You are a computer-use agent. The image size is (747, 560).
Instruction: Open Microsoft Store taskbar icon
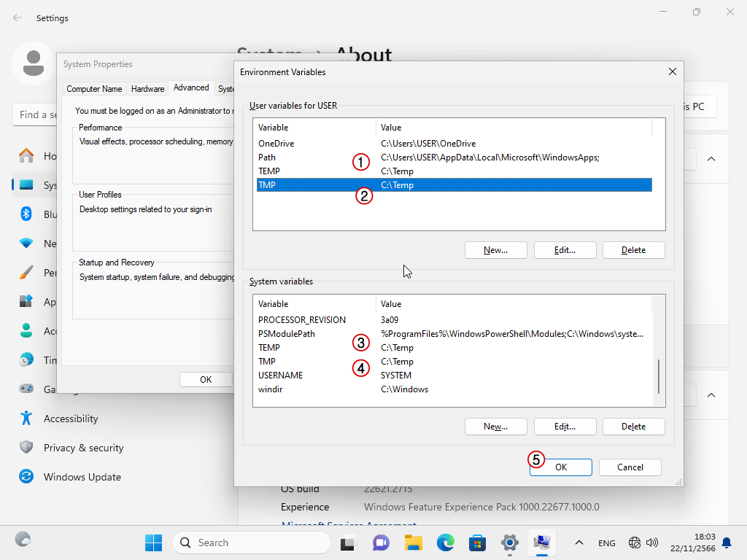click(478, 542)
